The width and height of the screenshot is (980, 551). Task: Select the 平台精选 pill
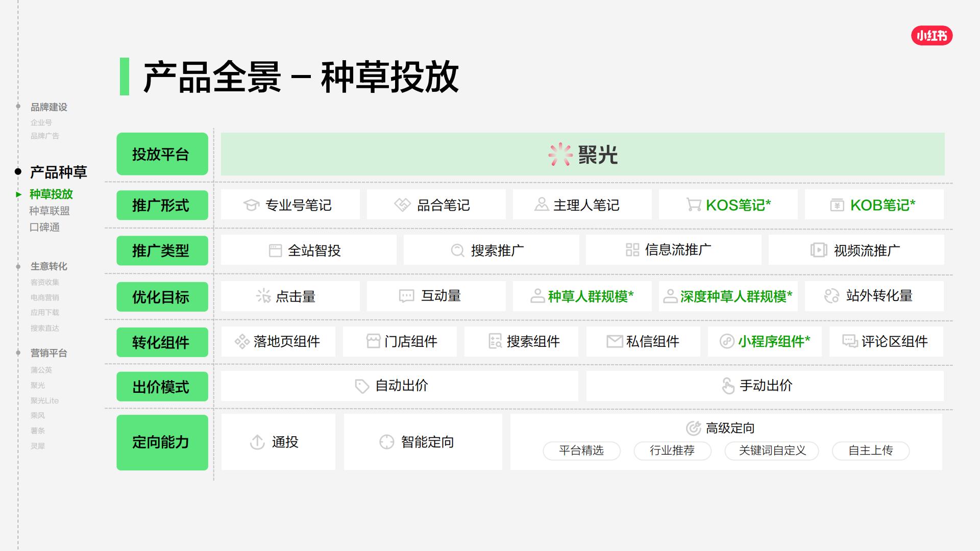pos(581,450)
